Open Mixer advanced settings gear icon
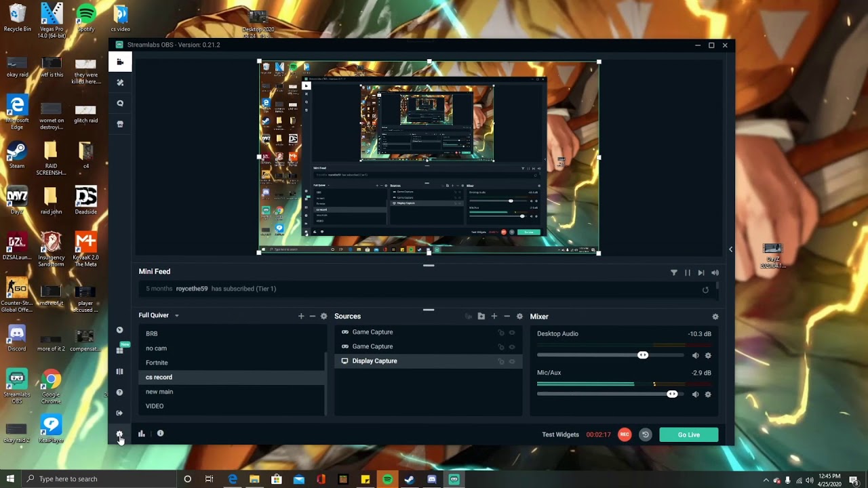The height and width of the screenshot is (488, 868). pyautogui.click(x=715, y=317)
